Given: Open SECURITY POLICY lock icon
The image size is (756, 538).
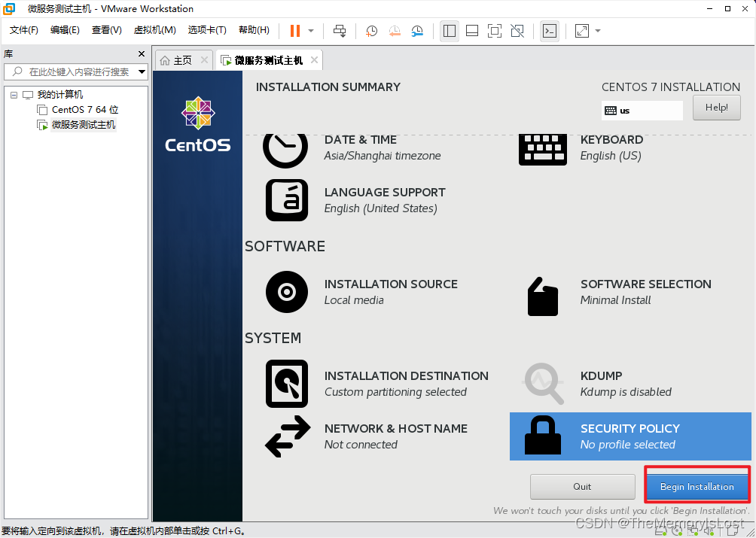Looking at the screenshot, I should click(543, 436).
